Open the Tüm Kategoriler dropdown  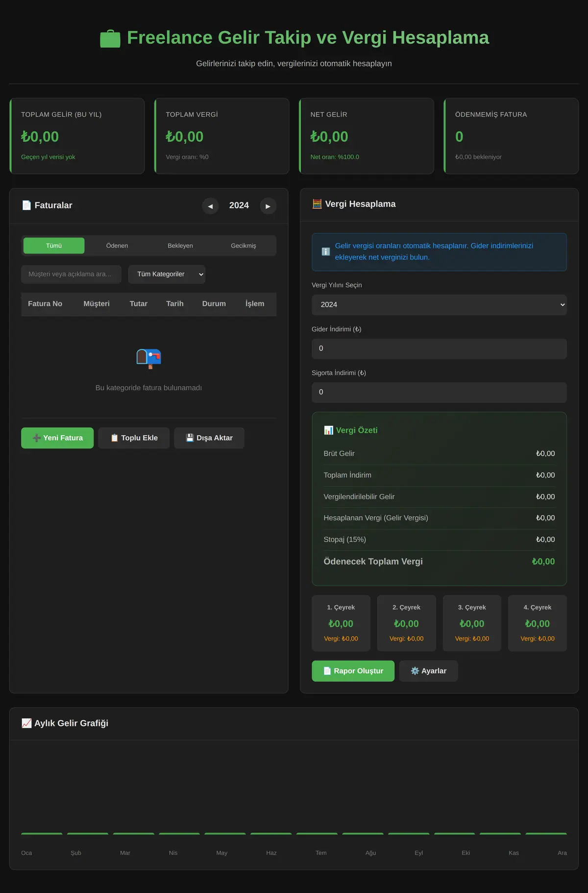pos(167,274)
